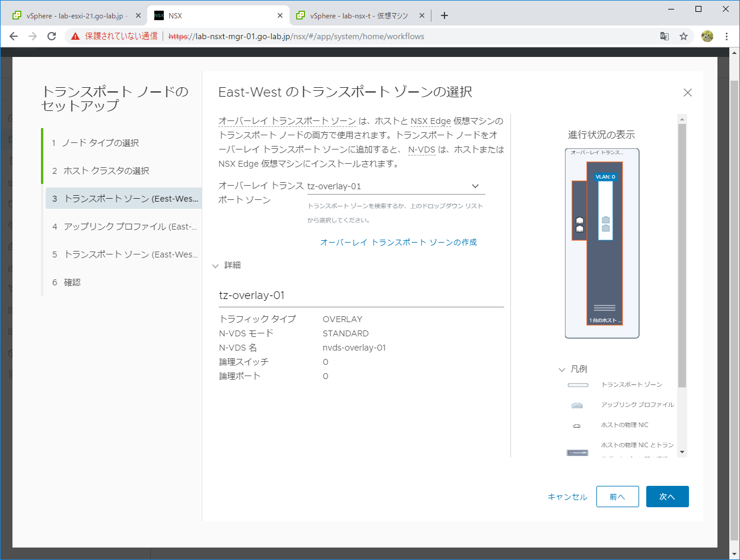740x560 pixels.
Task: Select step 3 トランスポート ゾーン
Action: [123, 199]
